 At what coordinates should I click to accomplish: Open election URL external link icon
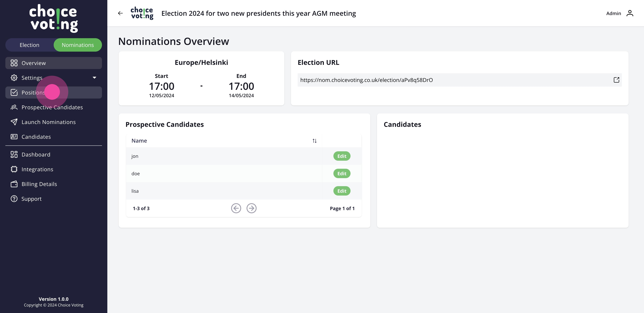click(x=616, y=80)
